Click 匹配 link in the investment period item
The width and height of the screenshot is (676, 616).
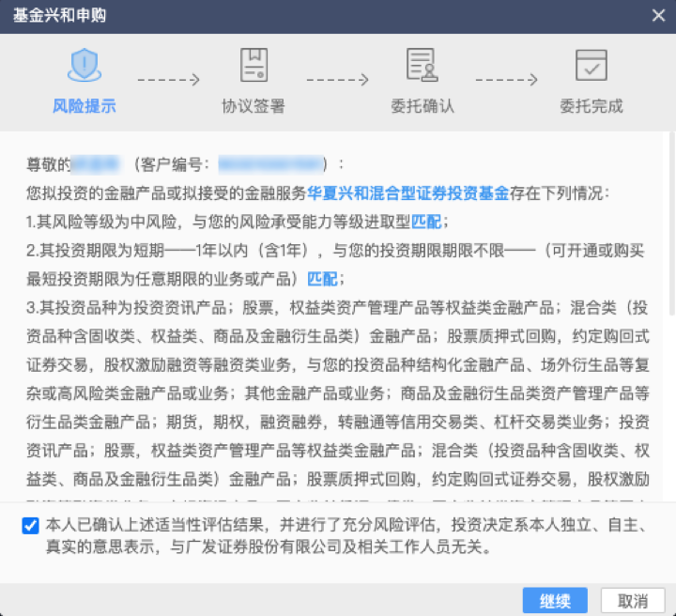[x=322, y=278]
